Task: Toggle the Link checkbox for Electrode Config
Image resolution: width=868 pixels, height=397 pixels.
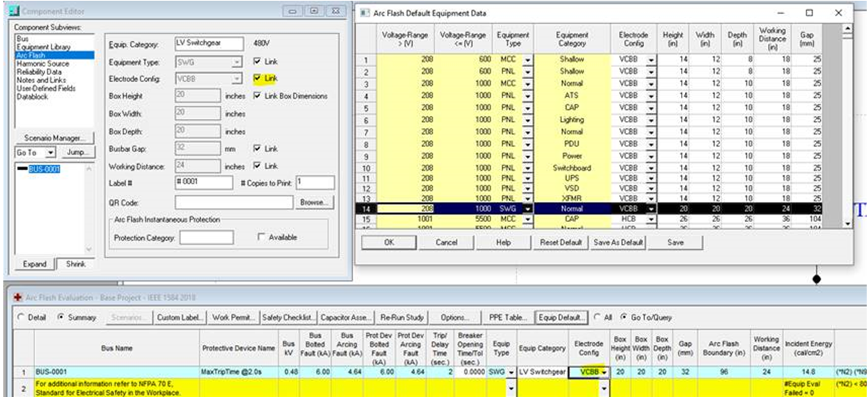Action: pyautogui.click(x=257, y=78)
